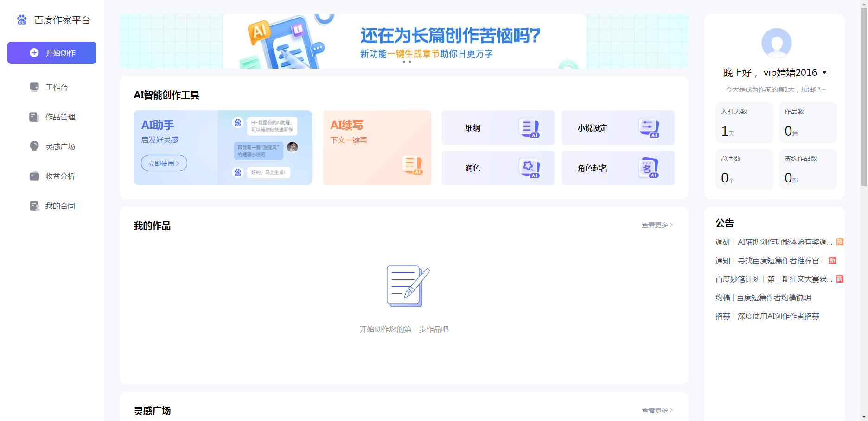Open the 小说设定 settings AI icon

[649, 128]
